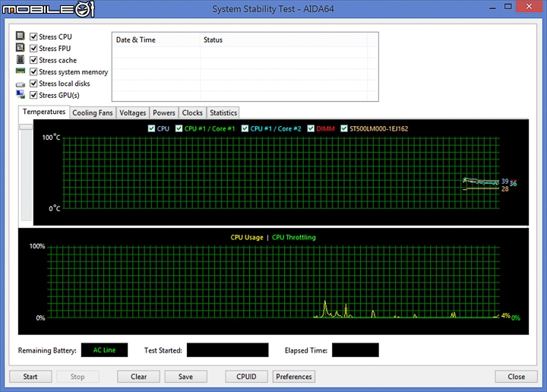Viewport: 547px width, 392px height.
Task: Minimize the AIDA64 window
Action: tap(492, 7)
